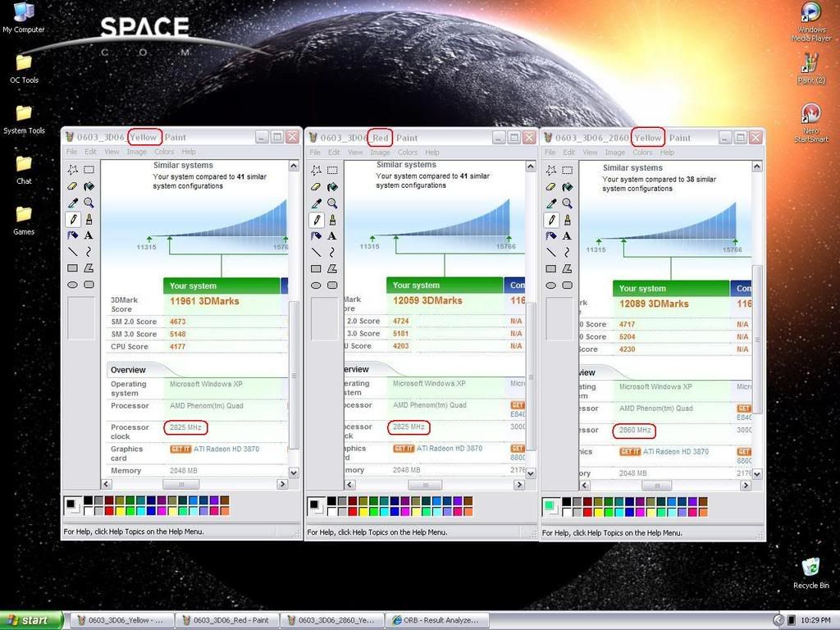Select Free-Form Select tool in the 0603_3D06_Yellow window
Viewport: 840px width, 630px height.
click(73, 170)
